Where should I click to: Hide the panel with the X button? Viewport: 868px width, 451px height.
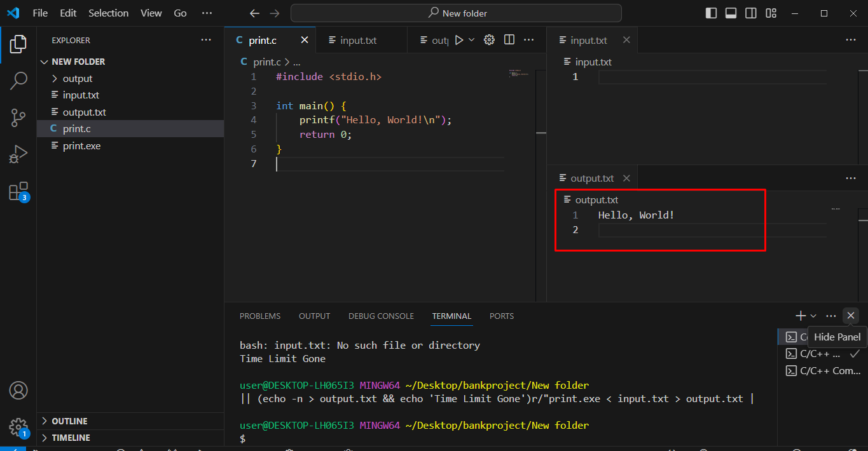click(x=850, y=315)
